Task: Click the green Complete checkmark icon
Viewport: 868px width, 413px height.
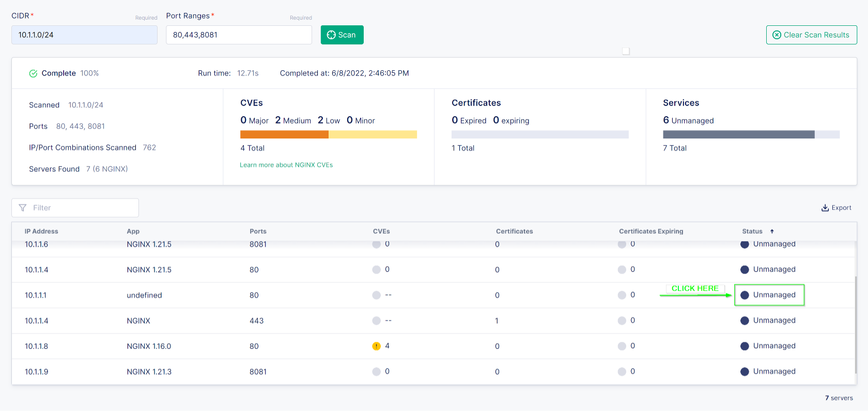Action: click(33, 73)
